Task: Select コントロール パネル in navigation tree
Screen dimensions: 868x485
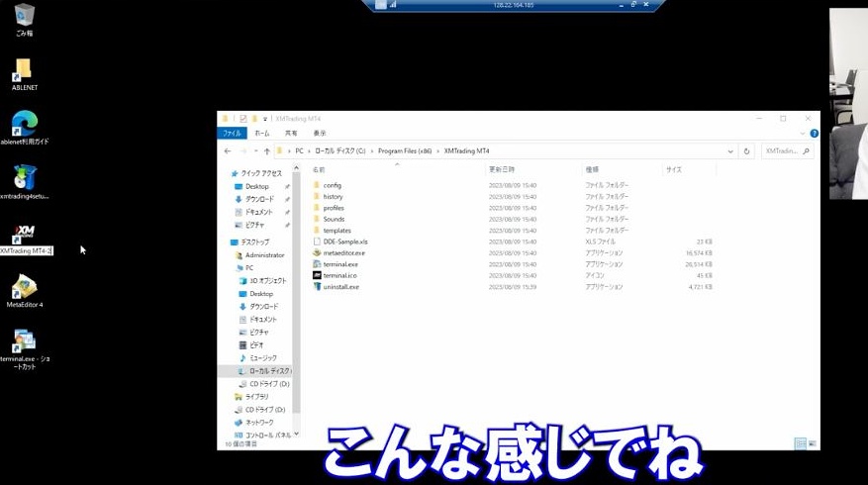Action: [x=268, y=435]
